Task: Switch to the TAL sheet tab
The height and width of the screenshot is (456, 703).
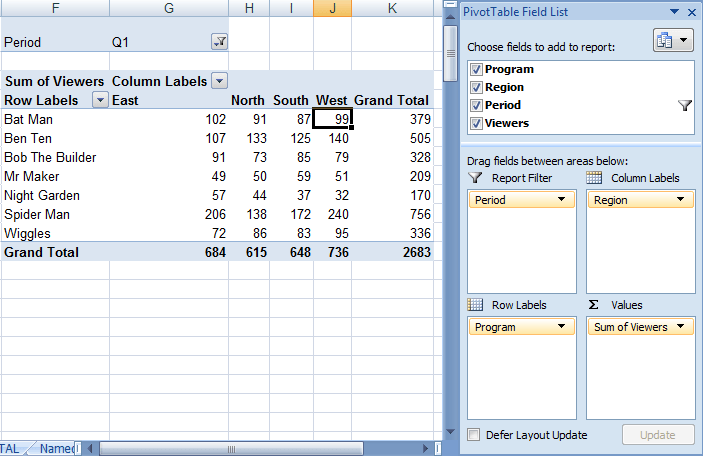Action: point(10,448)
